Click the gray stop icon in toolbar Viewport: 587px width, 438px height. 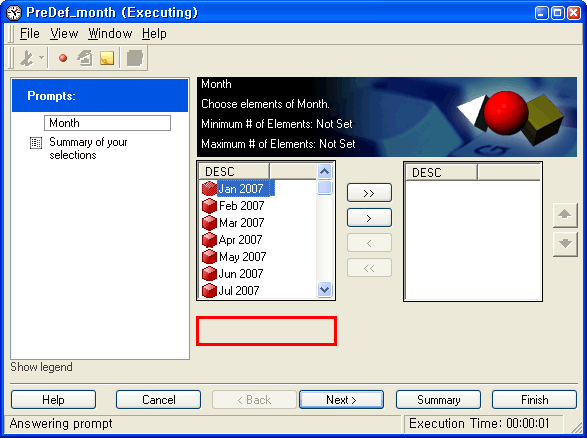[135, 58]
